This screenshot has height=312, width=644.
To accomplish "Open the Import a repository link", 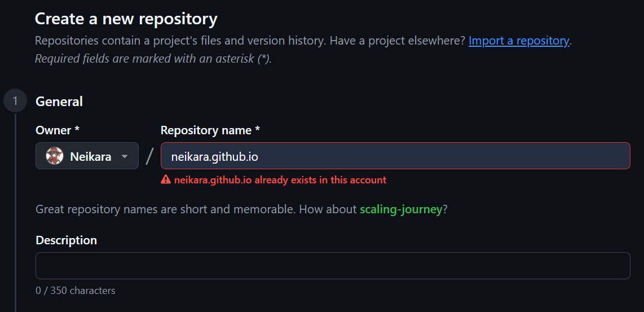I will [x=518, y=41].
